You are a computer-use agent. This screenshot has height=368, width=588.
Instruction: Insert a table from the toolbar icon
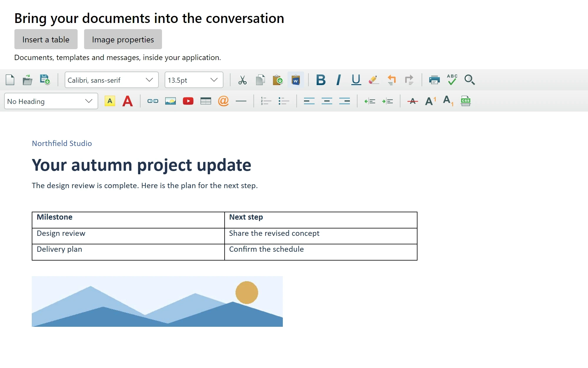click(x=206, y=101)
